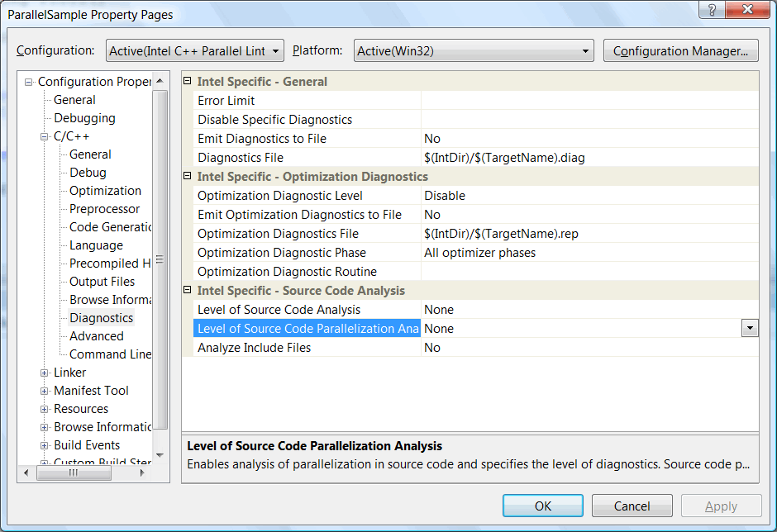Select the Preprocessor tree item
777x532 pixels.
point(104,208)
